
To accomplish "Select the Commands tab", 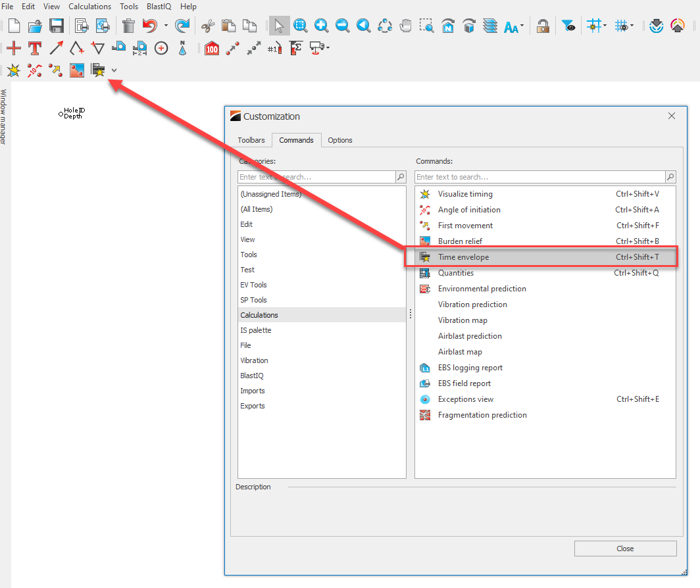I will pos(297,140).
